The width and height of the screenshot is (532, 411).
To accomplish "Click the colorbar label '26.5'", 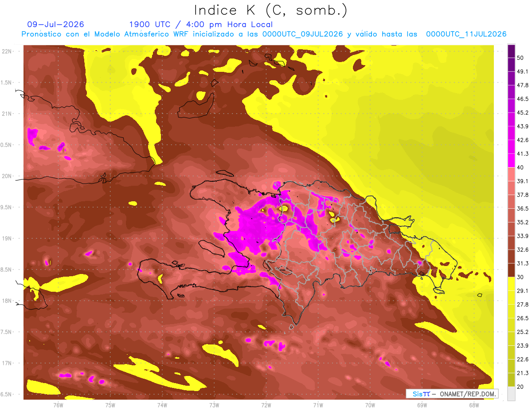I will coord(523,318).
